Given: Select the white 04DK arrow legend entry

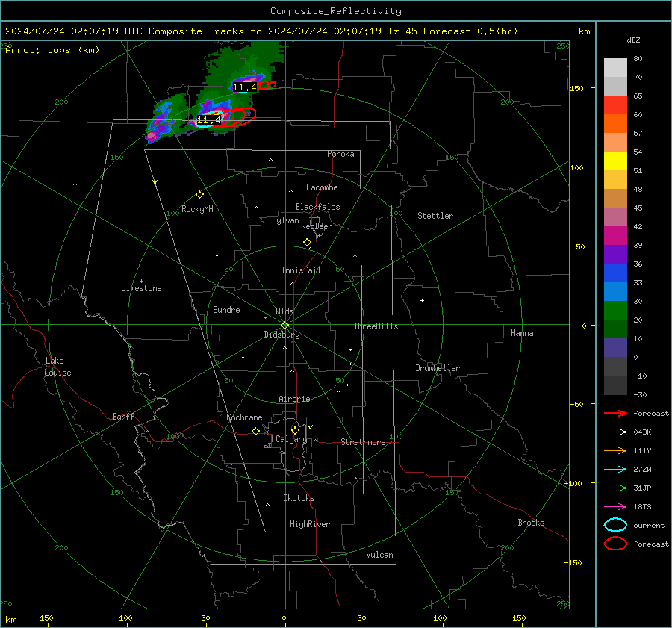Looking at the screenshot, I should (615, 432).
